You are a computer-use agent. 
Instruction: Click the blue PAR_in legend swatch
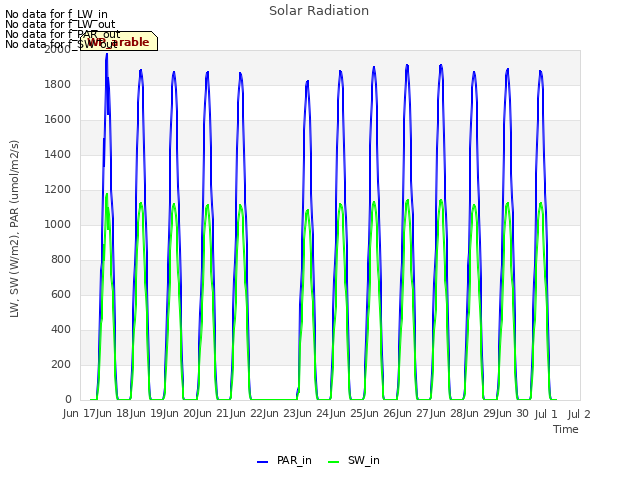point(262,462)
